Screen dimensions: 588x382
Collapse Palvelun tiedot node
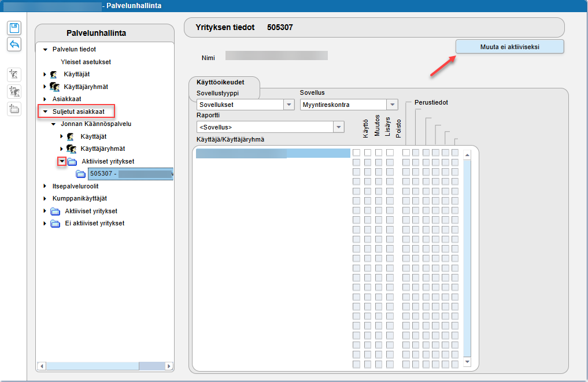(45, 50)
